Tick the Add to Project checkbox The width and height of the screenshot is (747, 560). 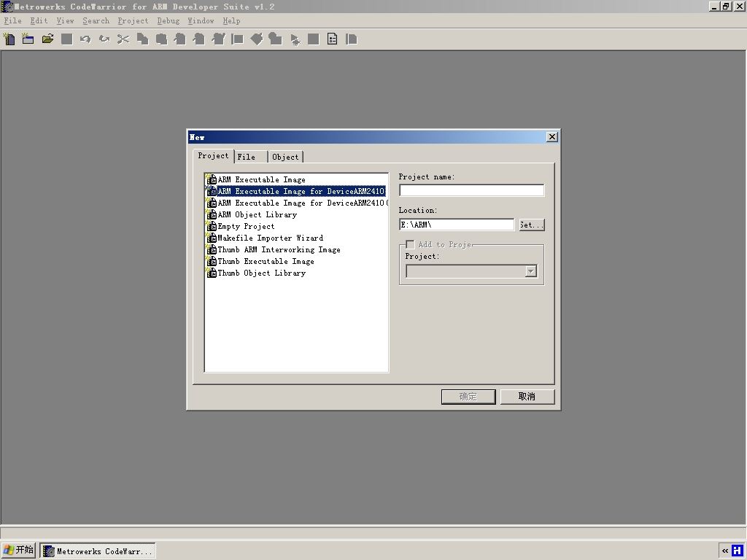click(410, 245)
